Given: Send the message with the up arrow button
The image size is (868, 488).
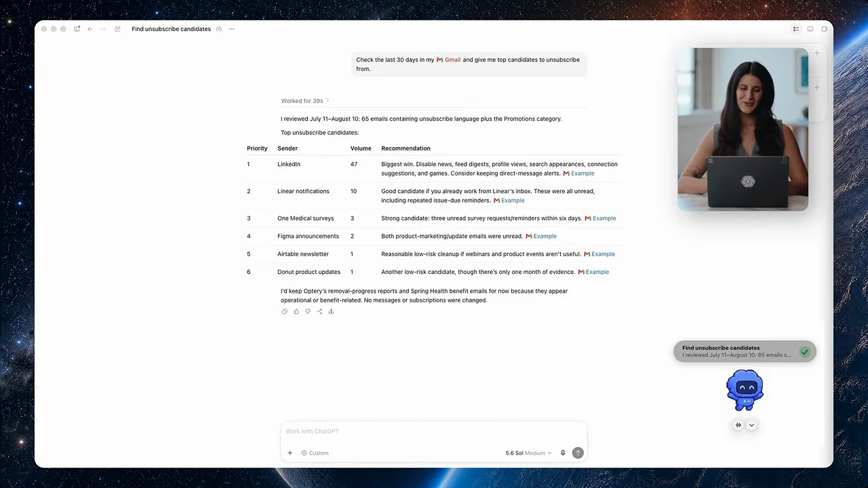Looking at the screenshot, I should pos(578,453).
